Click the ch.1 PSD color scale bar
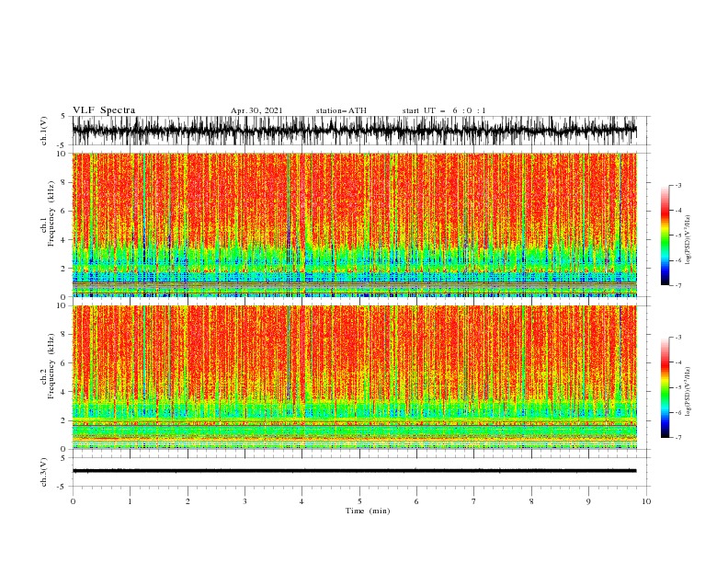Viewport: 728px width, 563px height. point(665,235)
